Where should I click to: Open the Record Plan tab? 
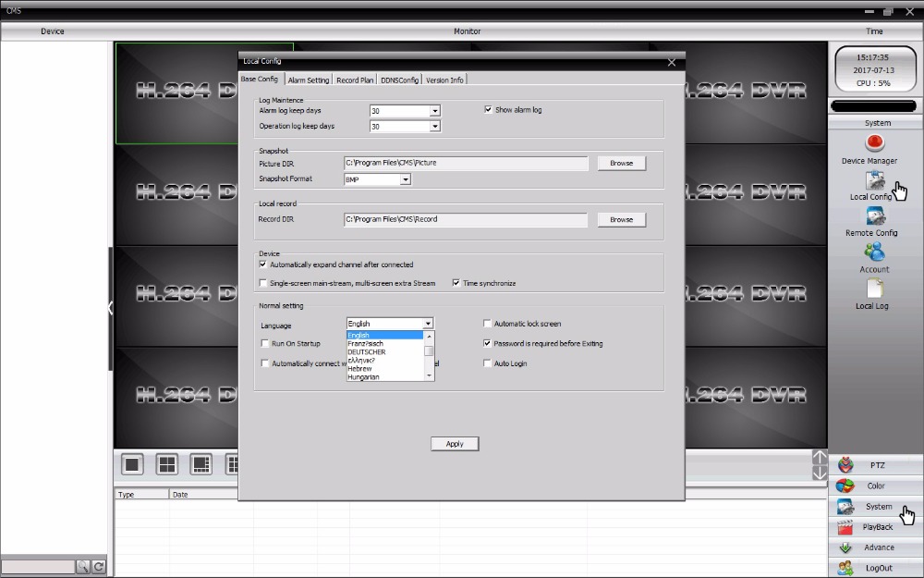pyautogui.click(x=355, y=80)
